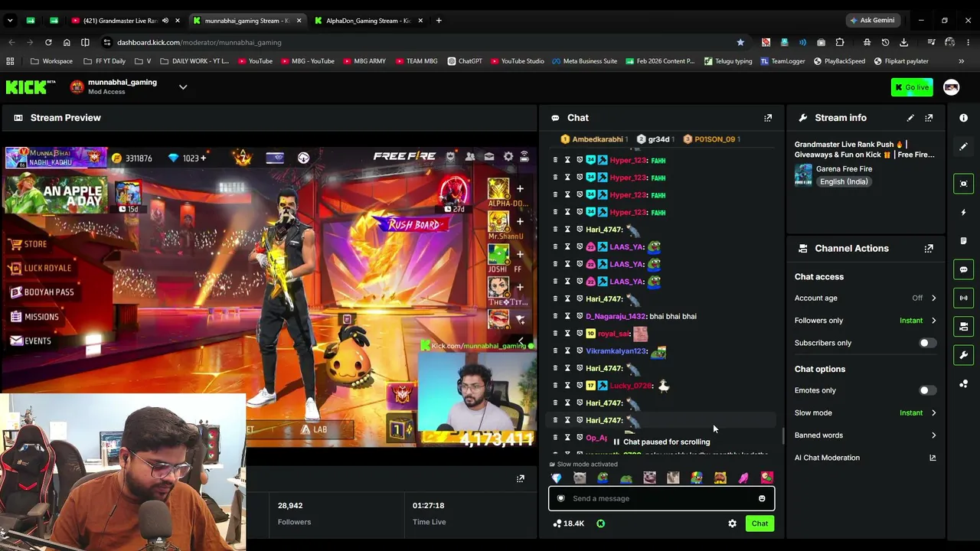Click username D_Nagaraju_1432 in chat
980x551 pixels.
pos(616,317)
